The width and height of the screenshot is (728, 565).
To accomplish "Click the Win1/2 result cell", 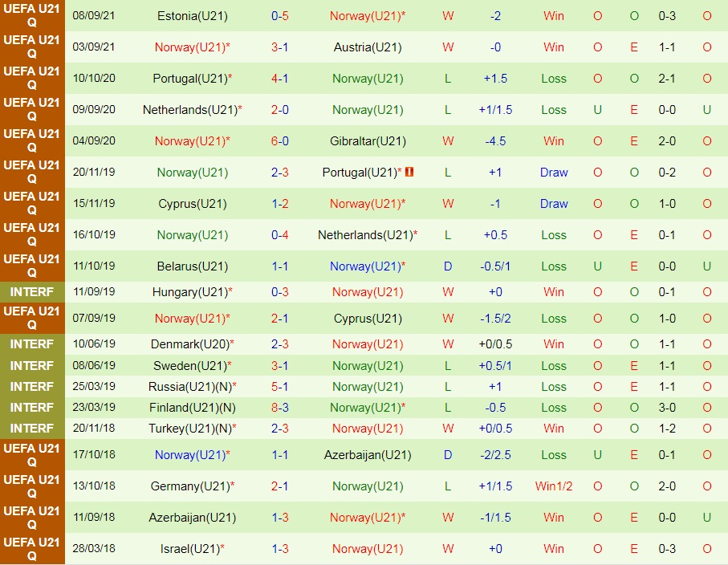I will (x=554, y=486).
